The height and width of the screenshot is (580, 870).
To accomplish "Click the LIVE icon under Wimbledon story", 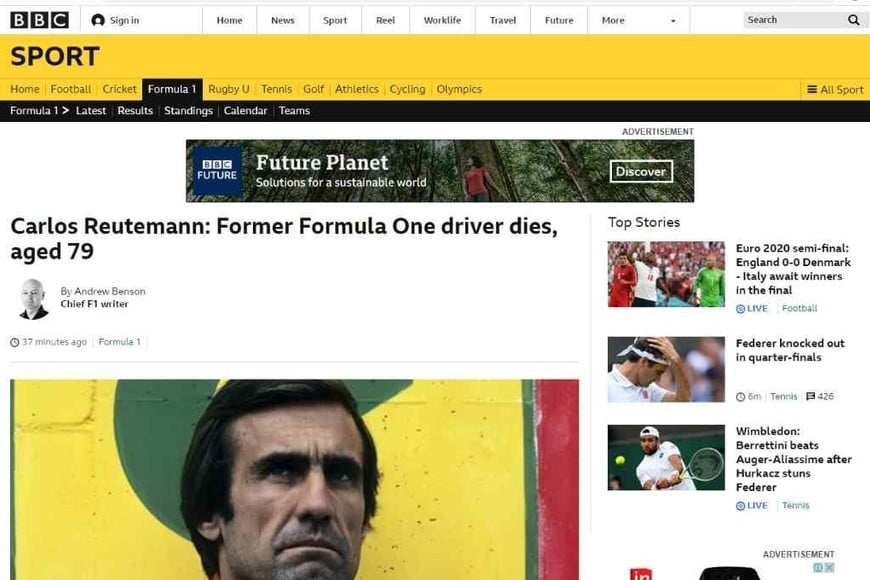I will point(740,506).
